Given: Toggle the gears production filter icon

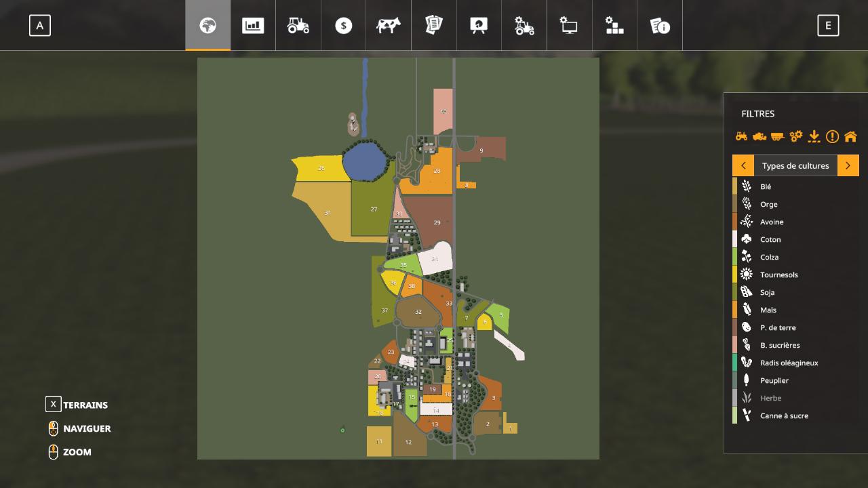Looking at the screenshot, I should click(796, 136).
